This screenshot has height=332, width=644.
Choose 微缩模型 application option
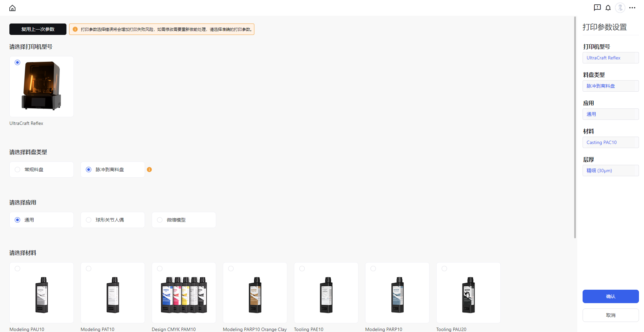click(x=184, y=220)
